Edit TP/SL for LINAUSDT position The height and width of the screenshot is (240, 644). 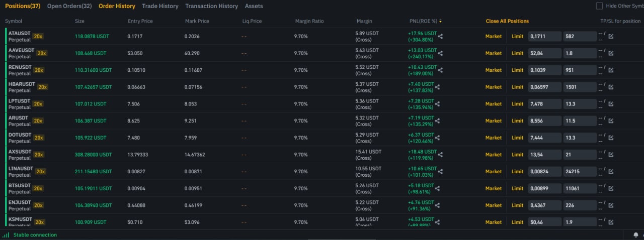tap(611, 171)
